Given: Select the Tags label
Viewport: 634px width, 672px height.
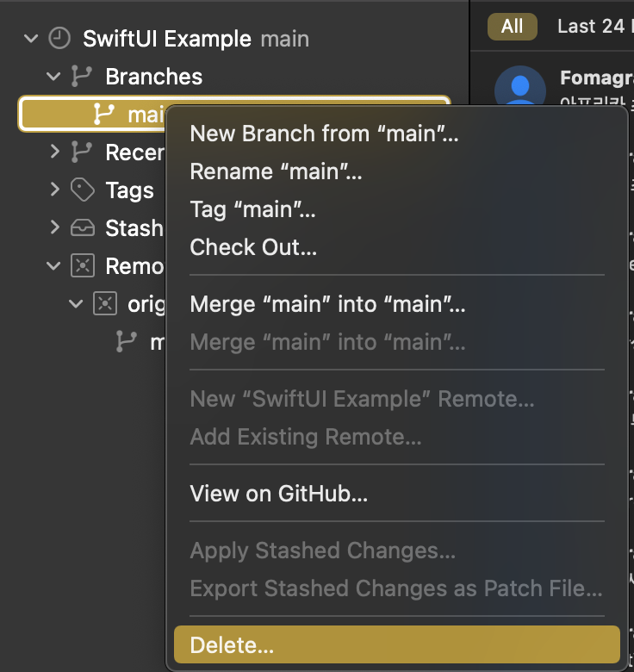Looking at the screenshot, I should [129, 190].
